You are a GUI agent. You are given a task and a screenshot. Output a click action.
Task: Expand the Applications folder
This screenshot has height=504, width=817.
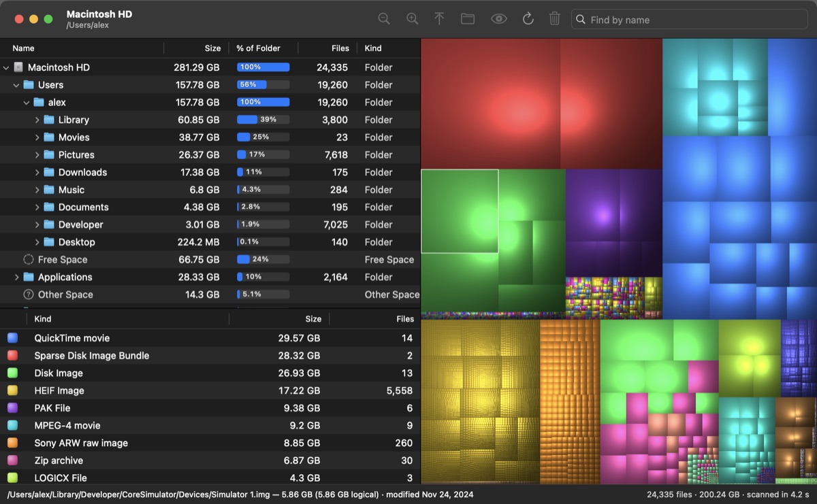click(17, 277)
